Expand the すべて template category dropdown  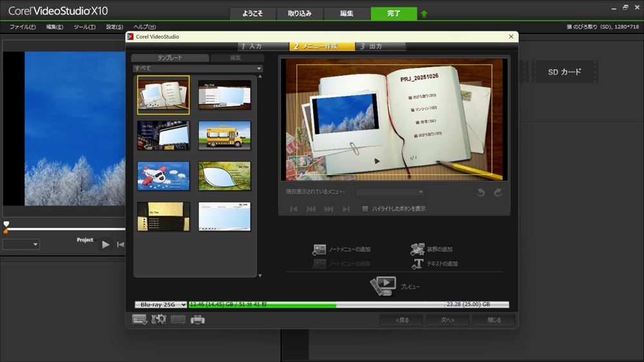pyautogui.click(x=197, y=68)
